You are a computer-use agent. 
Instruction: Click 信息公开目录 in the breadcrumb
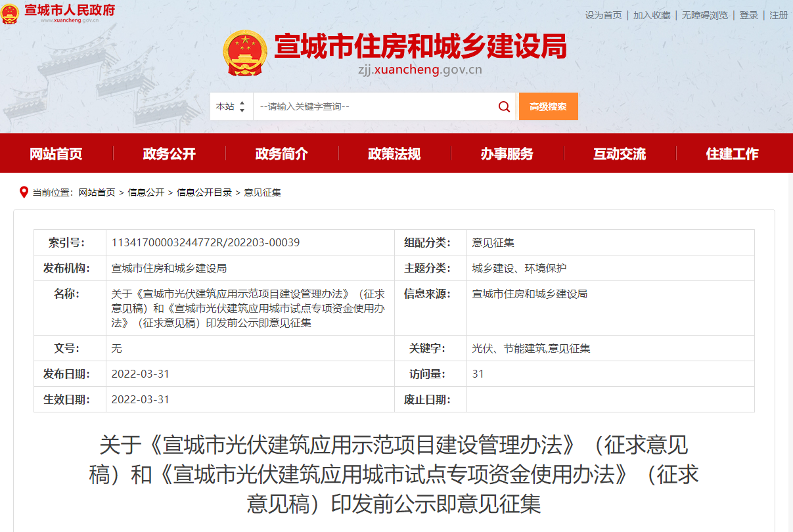point(204,192)
